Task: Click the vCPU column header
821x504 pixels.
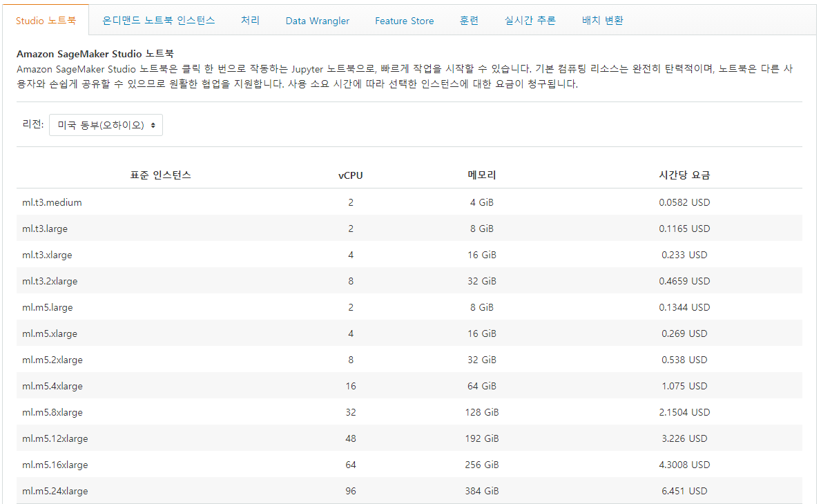Action: coord(351,175)
